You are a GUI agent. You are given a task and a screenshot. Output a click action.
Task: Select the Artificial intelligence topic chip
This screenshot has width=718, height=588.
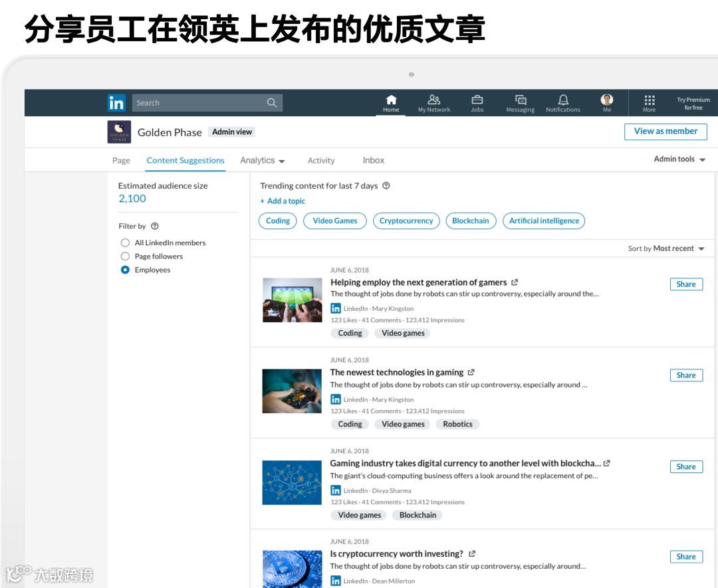544,221
